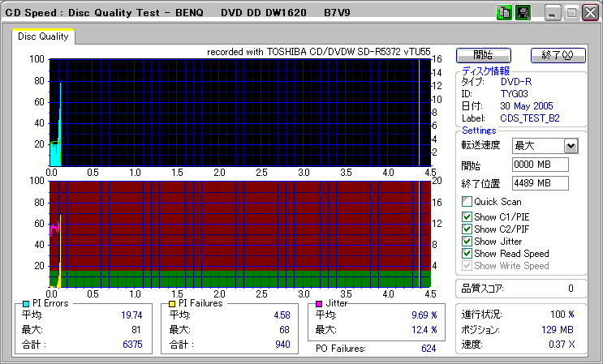Image resolution: width=603 pixels, height=364 pixels.
Task: Click the PI Failures average value 4.58
Action: click(x=282, y=315)
